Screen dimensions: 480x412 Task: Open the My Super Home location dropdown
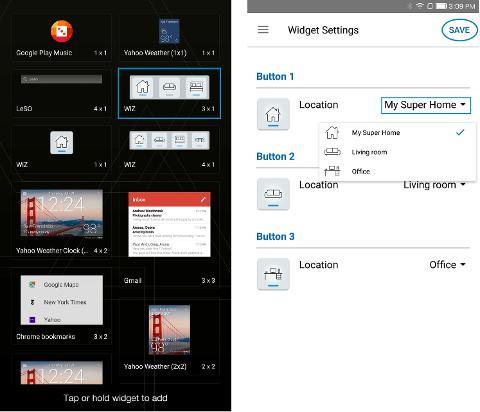tap(426, 105)
